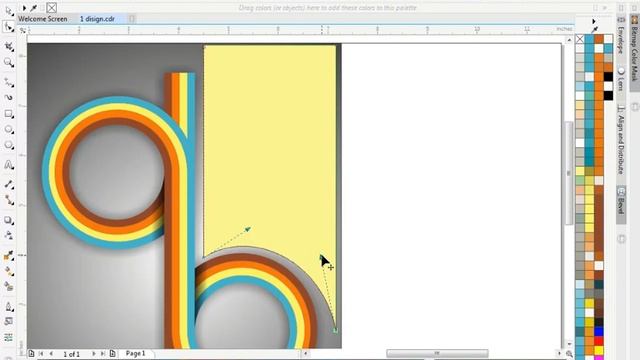
Task: Click the horizontal scrollbar thumb
Action: [x=437, y=353]
